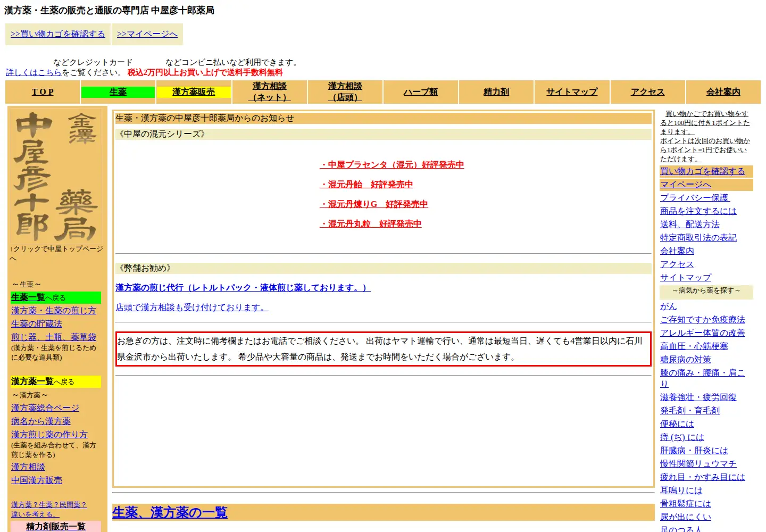The width and height of the screenshot is (766, 532).
Task: Open 漢方薬？生薬？民間薬？ sidebar link
Action: point(48,509)
